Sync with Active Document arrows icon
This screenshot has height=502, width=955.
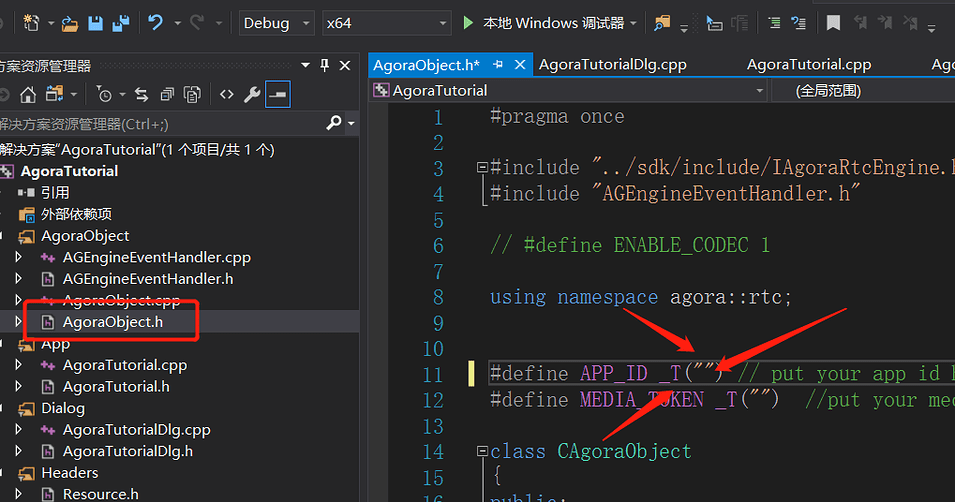coord(141,94)
